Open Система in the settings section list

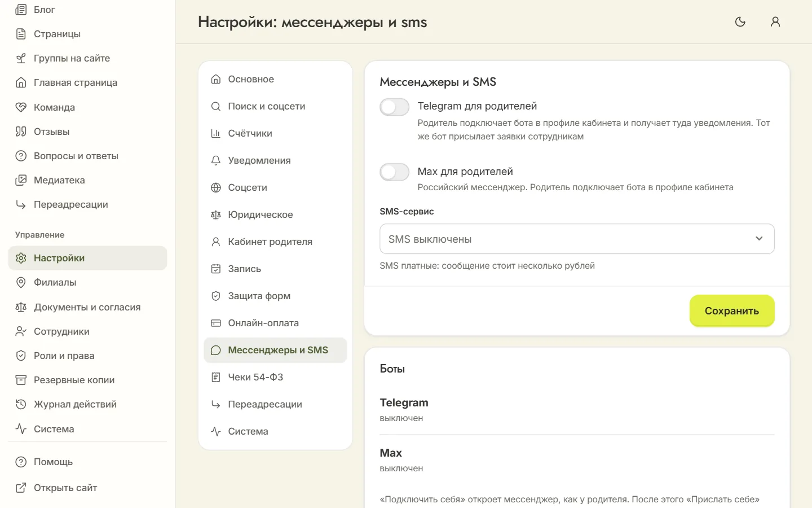tap(275, 431)
